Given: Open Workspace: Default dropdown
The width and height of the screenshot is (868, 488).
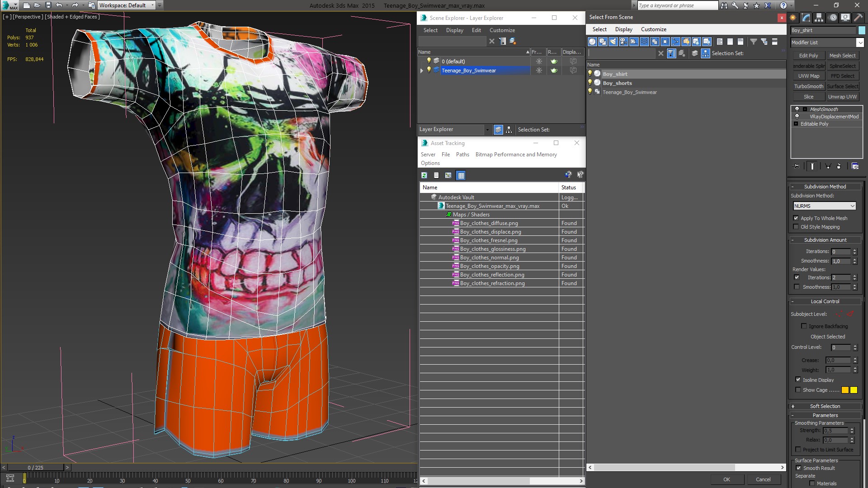Looking at the screenshot, I should point(127,5).
